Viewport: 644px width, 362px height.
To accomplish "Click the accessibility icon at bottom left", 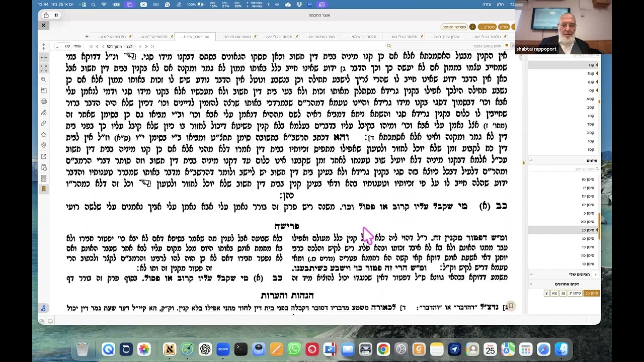I will point(44,308).
